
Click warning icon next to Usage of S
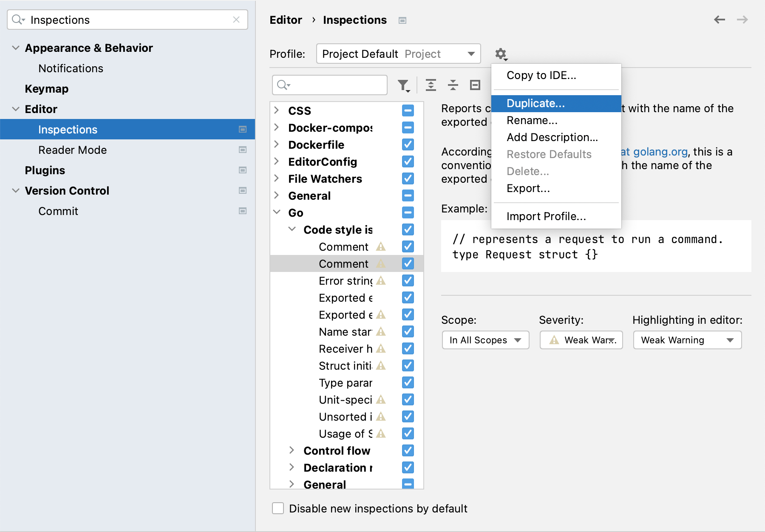pos(381,433)
